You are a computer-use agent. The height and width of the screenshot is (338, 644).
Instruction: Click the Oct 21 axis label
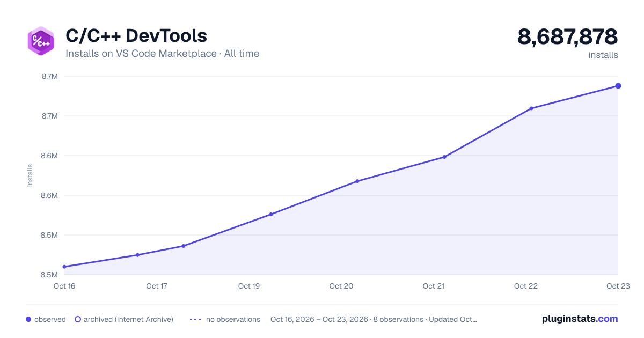pyautogui.click(x=434, y=286)
